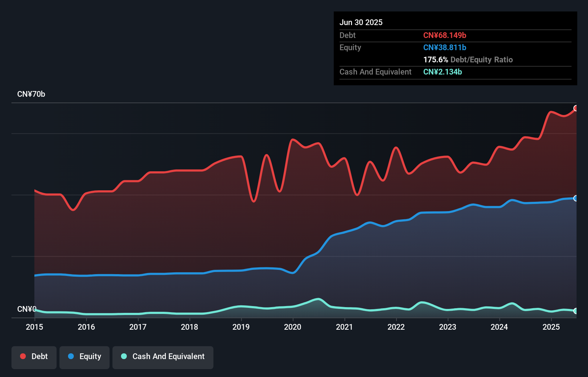The image size is (588, 377).
Task: Toggle the Cash And Equivalent series visibility
Action: click(x=163, y=356)
